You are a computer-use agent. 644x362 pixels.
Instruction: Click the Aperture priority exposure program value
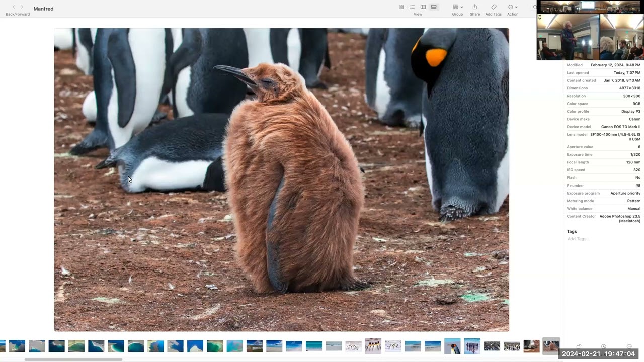tap(625, 193)
